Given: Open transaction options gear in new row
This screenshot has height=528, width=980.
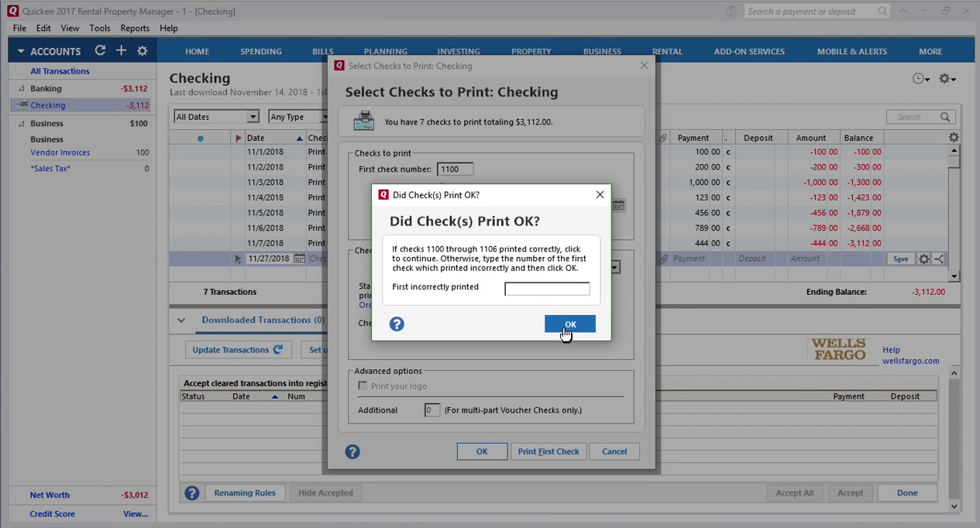Looking at the screenshot, I should pos(923,259).
